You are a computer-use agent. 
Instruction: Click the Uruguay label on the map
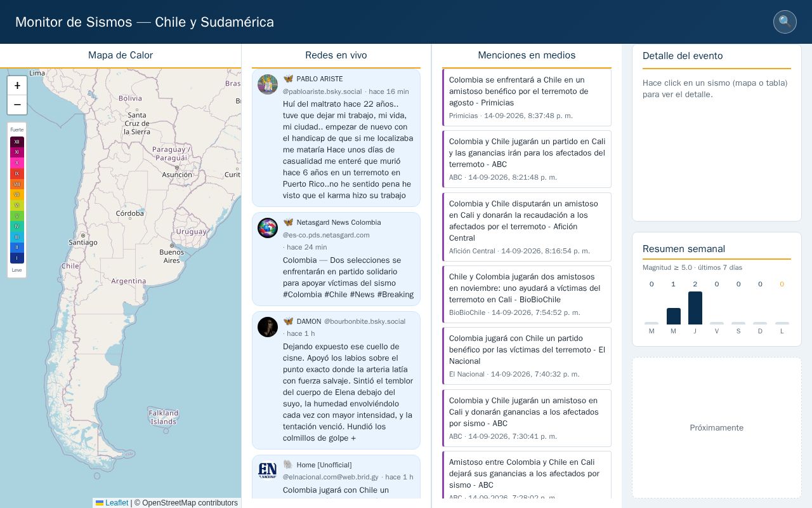[x=191, y=232]
